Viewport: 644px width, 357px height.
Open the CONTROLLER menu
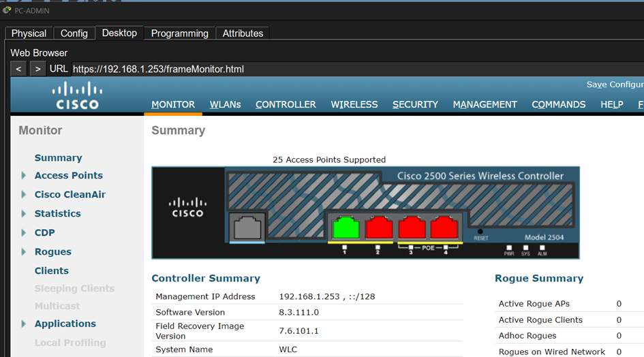pos(286,105)
